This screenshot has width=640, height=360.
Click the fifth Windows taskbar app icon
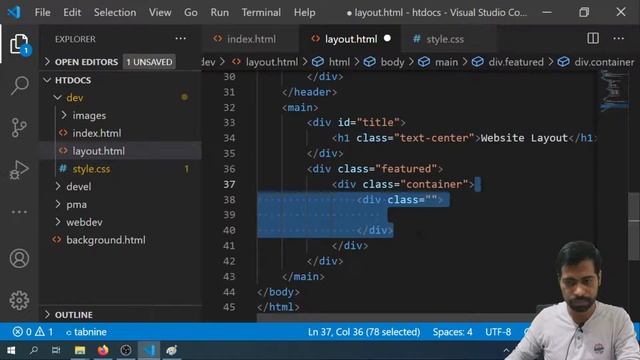tap(126, 350)
